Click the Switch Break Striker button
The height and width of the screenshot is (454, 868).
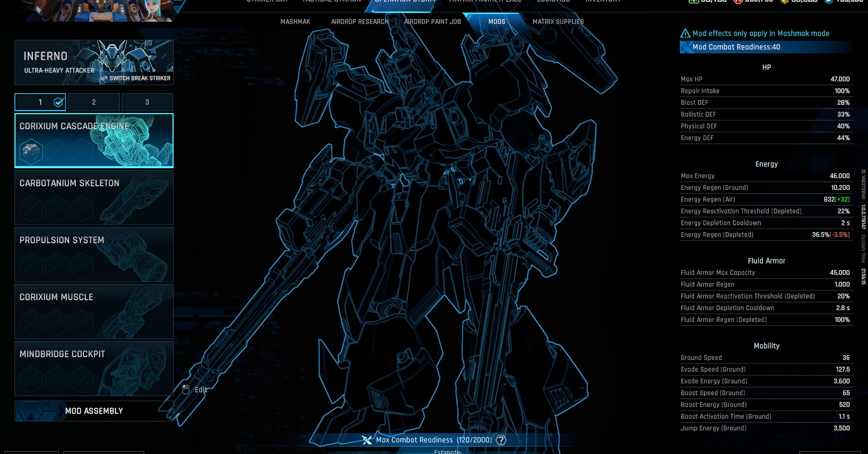tap(136, 78)
